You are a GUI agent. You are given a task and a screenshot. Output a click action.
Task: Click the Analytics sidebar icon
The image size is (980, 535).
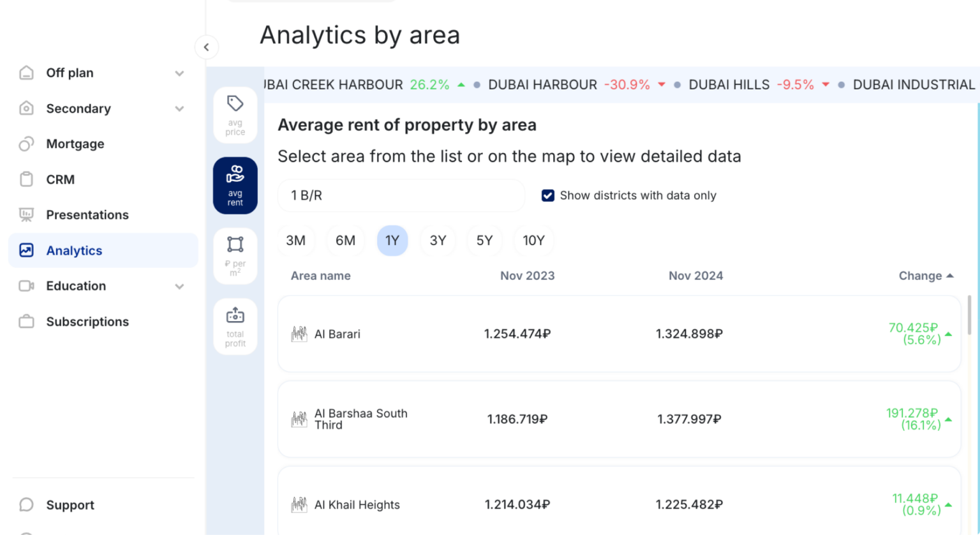[x=26, y=250]
